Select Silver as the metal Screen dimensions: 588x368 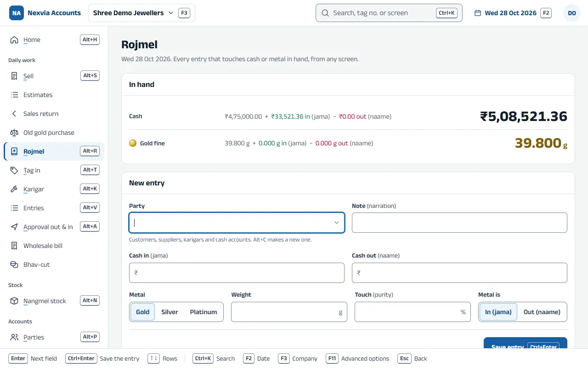pyautogui.click(x=170, y=312)
